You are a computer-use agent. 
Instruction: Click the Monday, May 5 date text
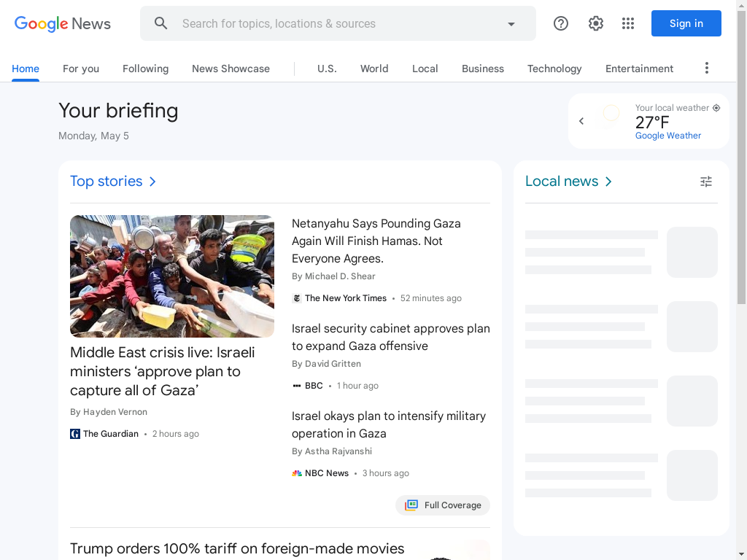[x=93, y=136]
